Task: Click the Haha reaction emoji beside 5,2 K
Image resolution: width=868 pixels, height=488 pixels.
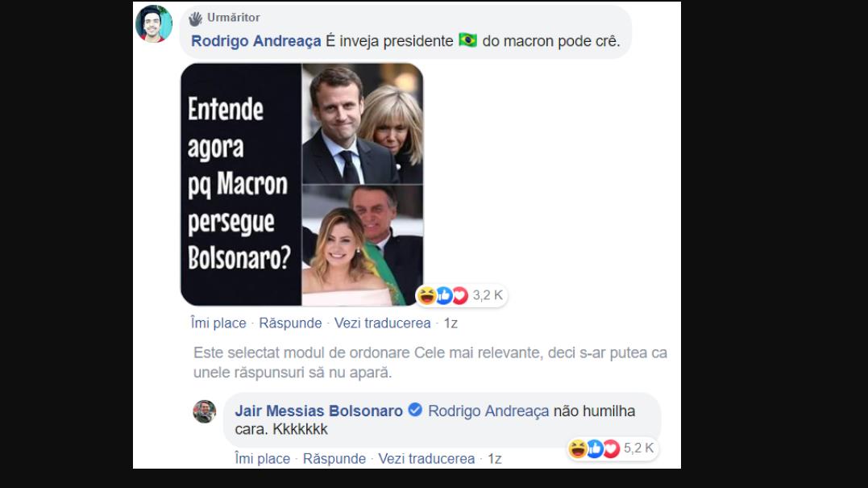Action: point(578,448)
